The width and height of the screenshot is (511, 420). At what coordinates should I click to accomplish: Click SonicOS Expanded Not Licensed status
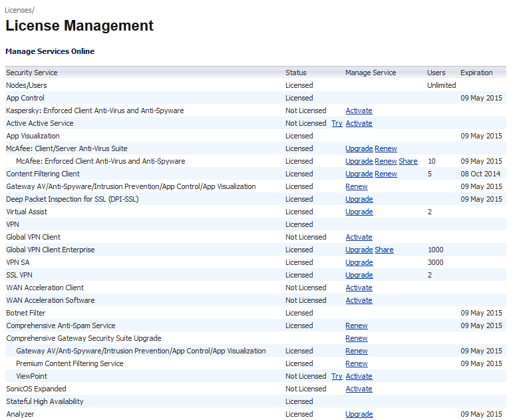(x=305, y=389)
